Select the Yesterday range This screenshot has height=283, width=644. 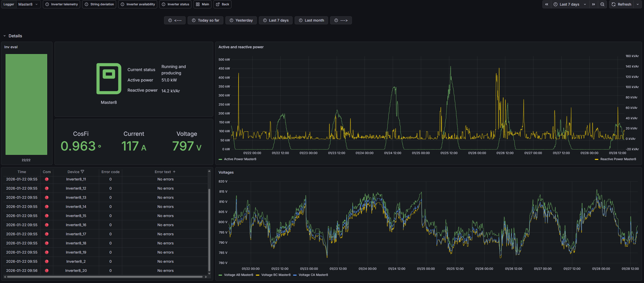pos(241,20)
